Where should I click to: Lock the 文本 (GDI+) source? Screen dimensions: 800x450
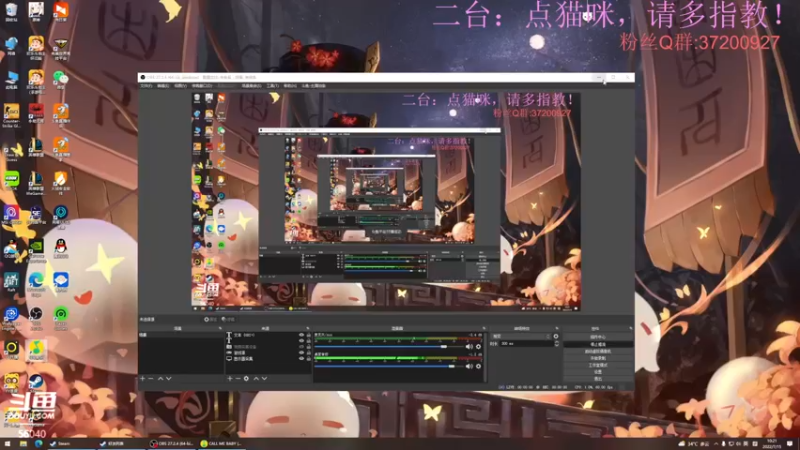click(x=309, y=335)
